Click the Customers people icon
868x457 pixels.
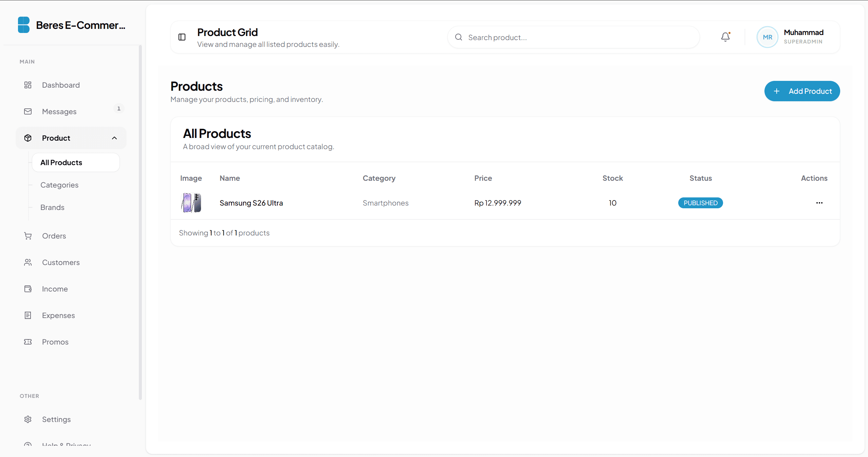click(x=28, y=262)
